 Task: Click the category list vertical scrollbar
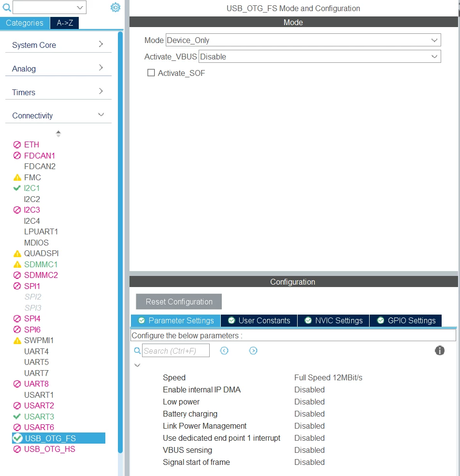pos(120,242)
